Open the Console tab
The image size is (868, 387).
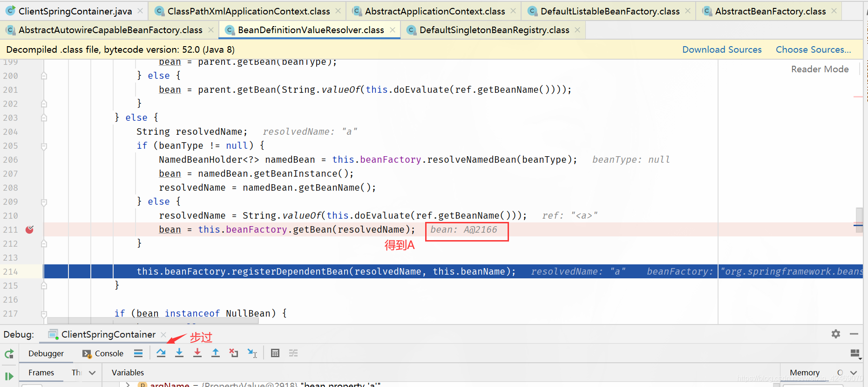[x=103, y=353]
